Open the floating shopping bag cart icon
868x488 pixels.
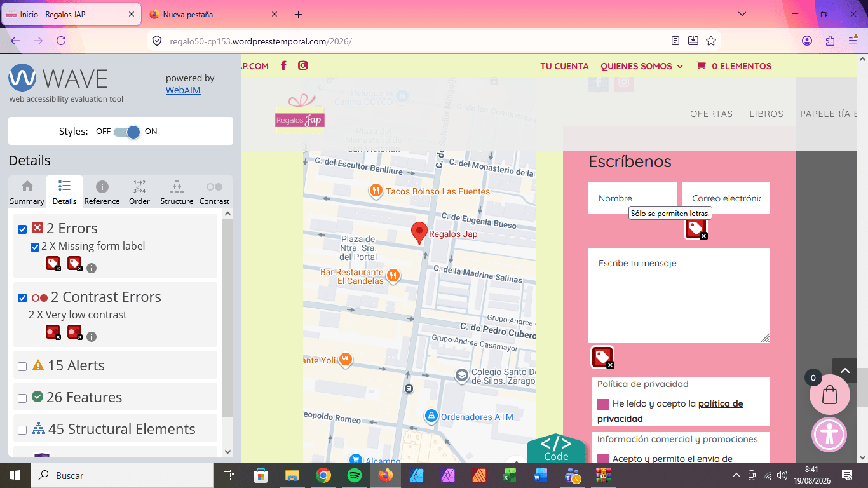829,395
